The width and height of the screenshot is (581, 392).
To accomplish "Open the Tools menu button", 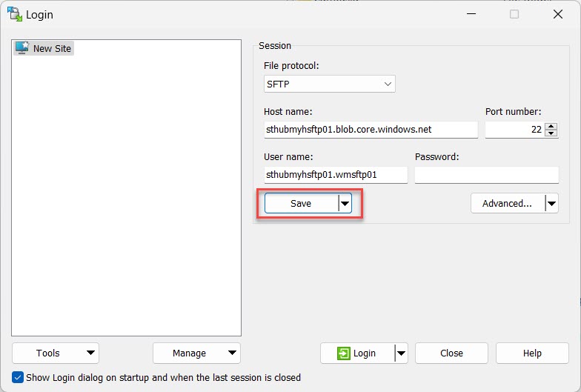I will click(x=56, y=353).
